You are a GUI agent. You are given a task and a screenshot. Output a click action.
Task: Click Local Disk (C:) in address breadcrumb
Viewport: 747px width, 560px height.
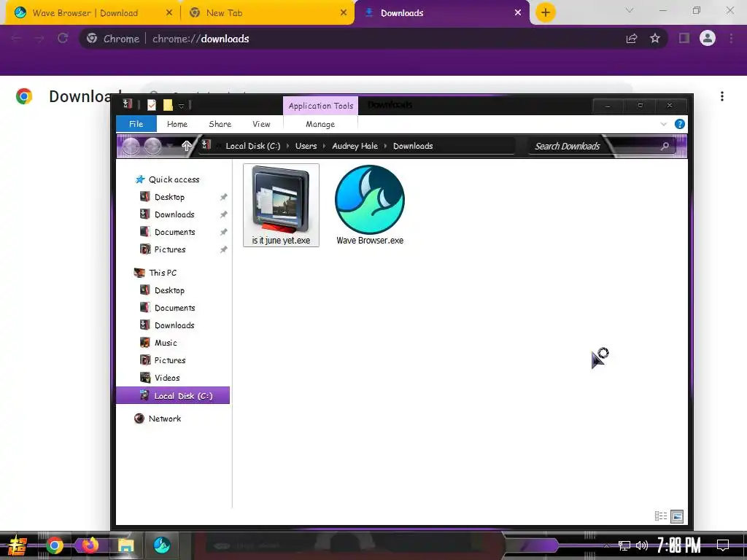click(253, 146)
